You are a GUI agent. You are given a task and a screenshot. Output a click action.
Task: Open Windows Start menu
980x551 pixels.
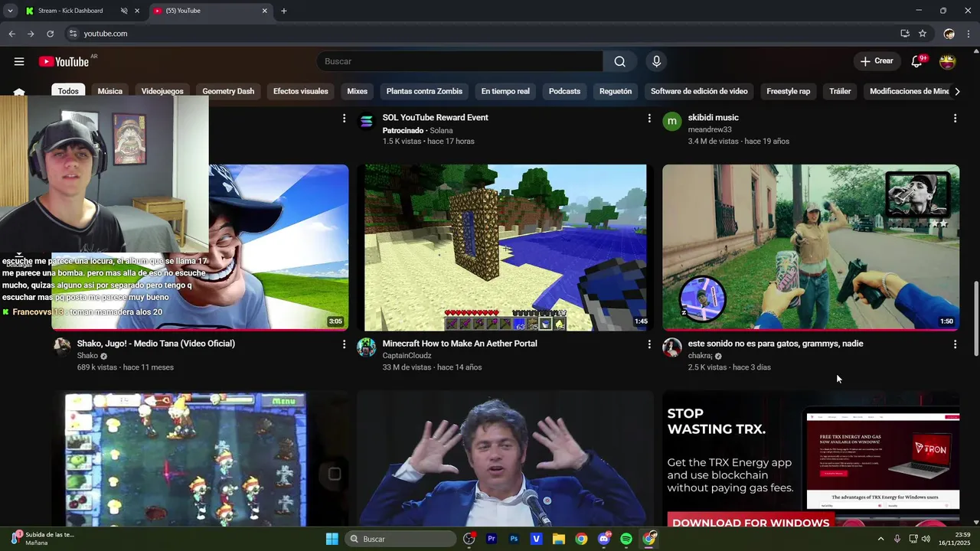pyautogui.click(x=332, y=539)
